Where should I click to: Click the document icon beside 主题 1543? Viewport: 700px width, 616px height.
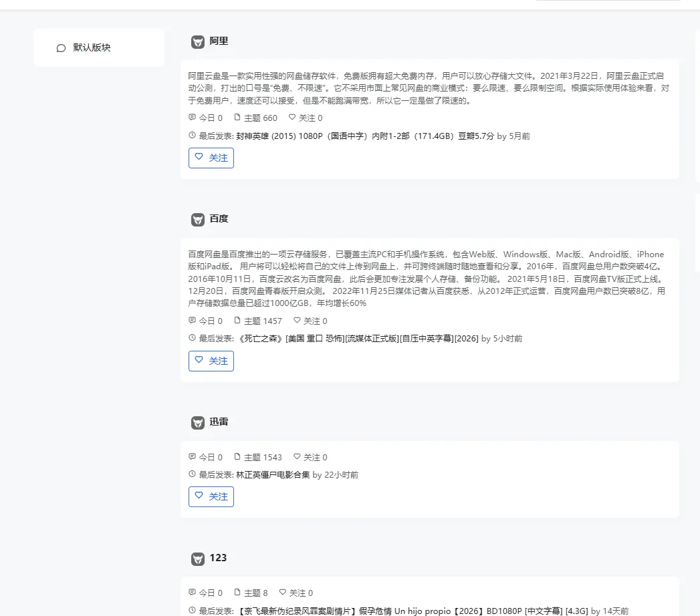coord(237,456)
